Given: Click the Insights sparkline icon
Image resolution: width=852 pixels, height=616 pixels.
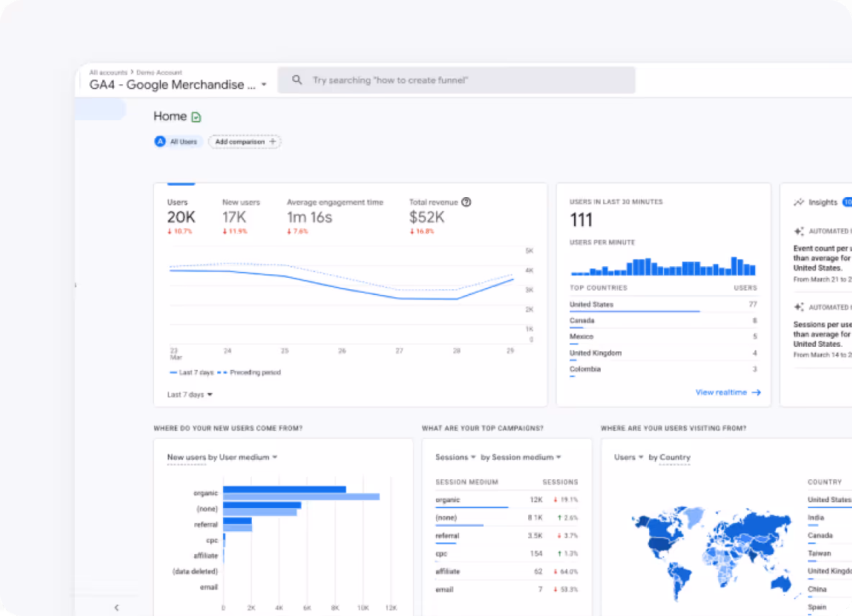Looking at the screenshot, I should pyautogui.click(x=798, y=202).
